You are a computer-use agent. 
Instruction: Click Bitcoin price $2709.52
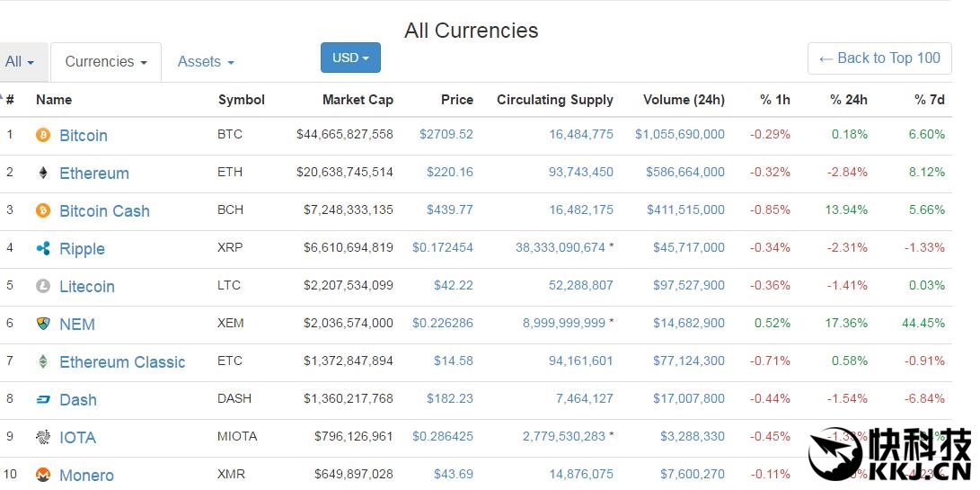pyautogui.click(x=446, y=135)
